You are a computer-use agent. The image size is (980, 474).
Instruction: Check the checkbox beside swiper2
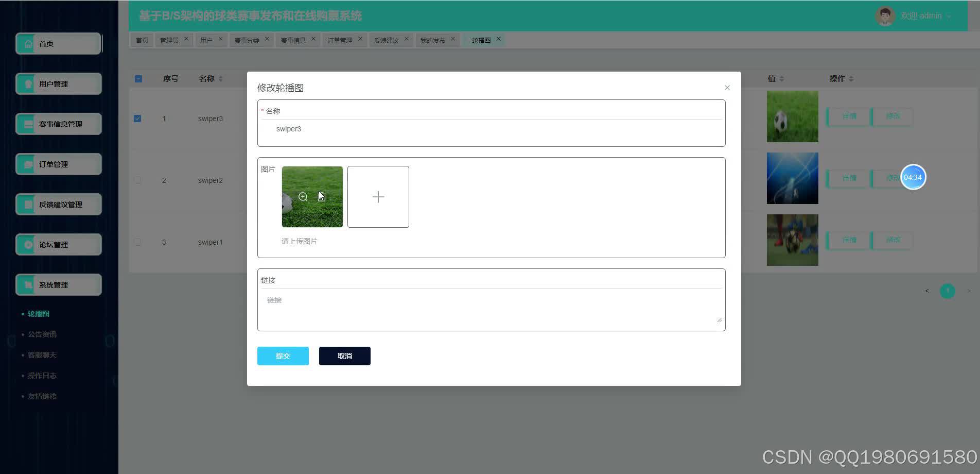tap(137, 180)
